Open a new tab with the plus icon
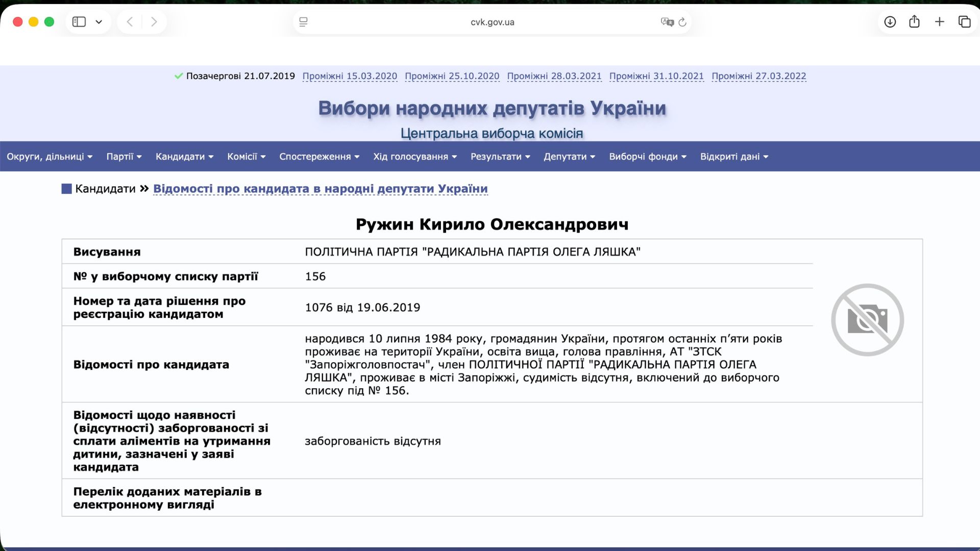 pos(940,22)
